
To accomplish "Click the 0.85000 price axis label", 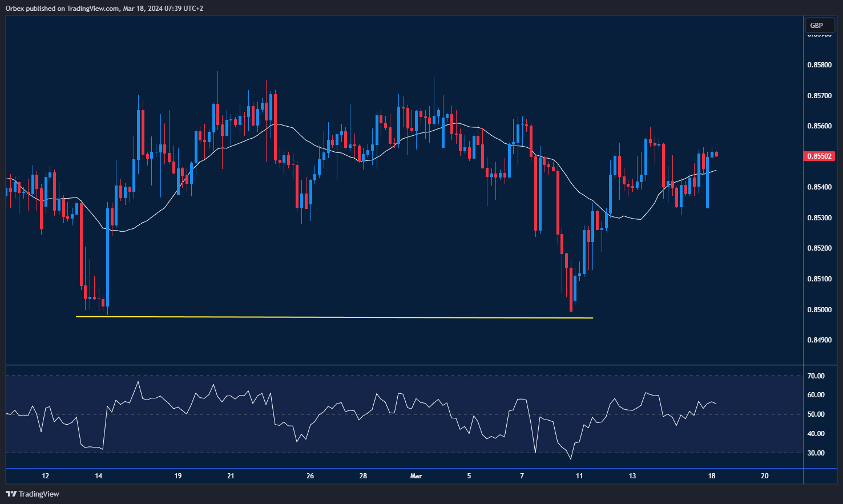I will [x=819, y=310].
